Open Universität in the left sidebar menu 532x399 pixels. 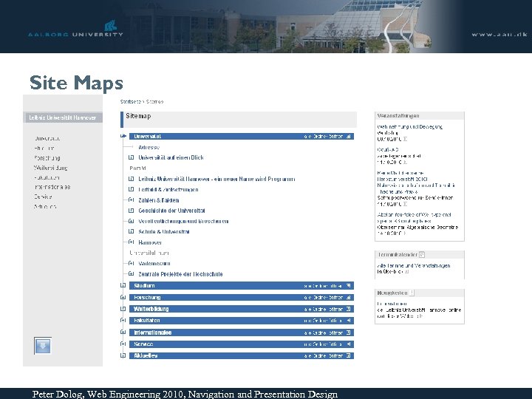coord(47,138)
